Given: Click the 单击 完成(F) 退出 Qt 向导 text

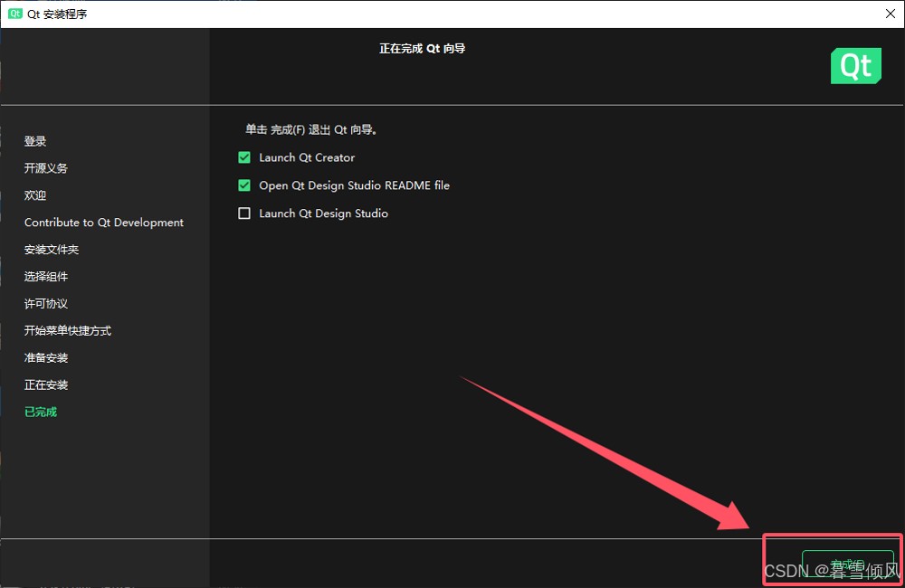Looking at the screenshot, I should point(311,130).
